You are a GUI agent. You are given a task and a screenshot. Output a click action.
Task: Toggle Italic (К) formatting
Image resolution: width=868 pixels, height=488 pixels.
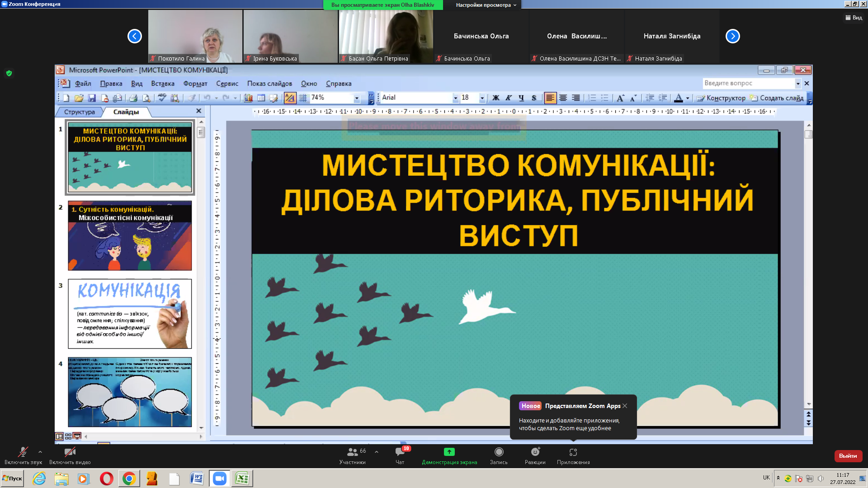pos(509,98)
